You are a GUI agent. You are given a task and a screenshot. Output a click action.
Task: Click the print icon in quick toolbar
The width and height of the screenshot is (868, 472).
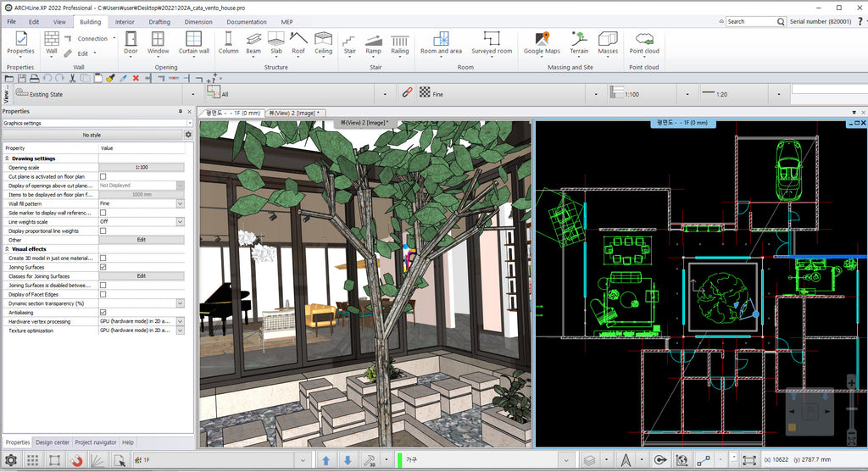pos(34,79)
